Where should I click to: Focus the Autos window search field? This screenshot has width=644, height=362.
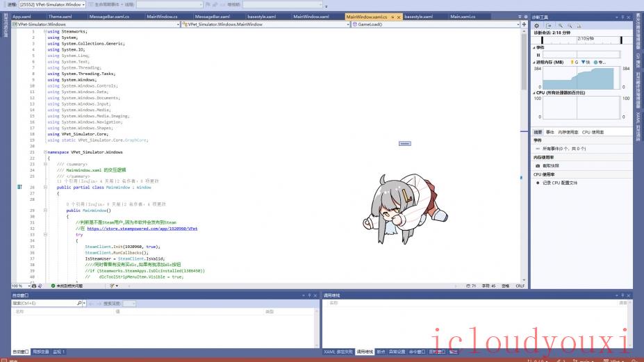point(44,303)
